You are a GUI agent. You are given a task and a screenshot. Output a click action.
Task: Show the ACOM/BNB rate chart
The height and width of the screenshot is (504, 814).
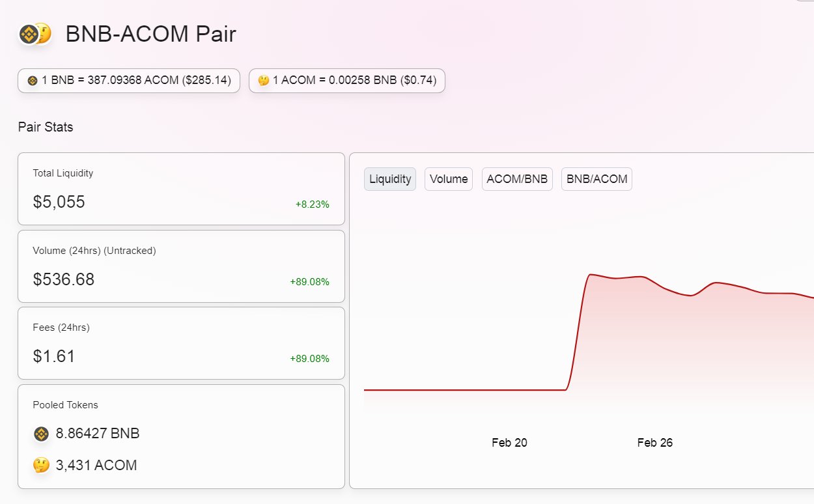point(517,179)
